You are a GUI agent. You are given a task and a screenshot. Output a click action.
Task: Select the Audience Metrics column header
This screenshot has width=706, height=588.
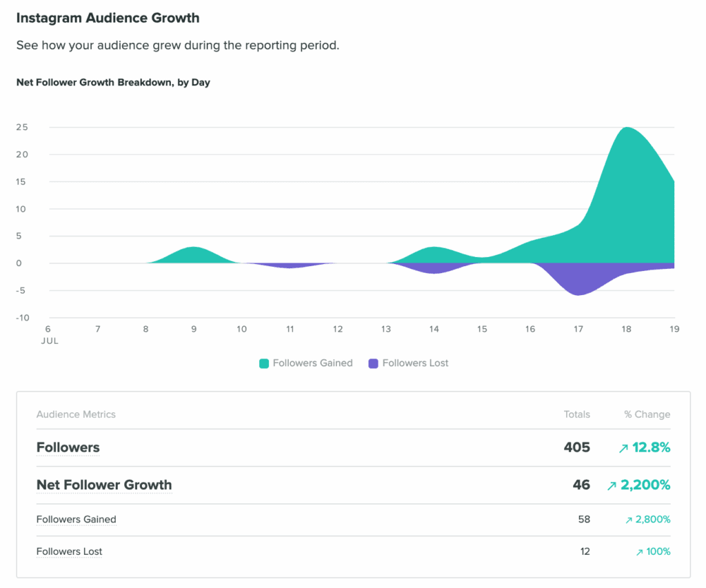click(76, 414)
